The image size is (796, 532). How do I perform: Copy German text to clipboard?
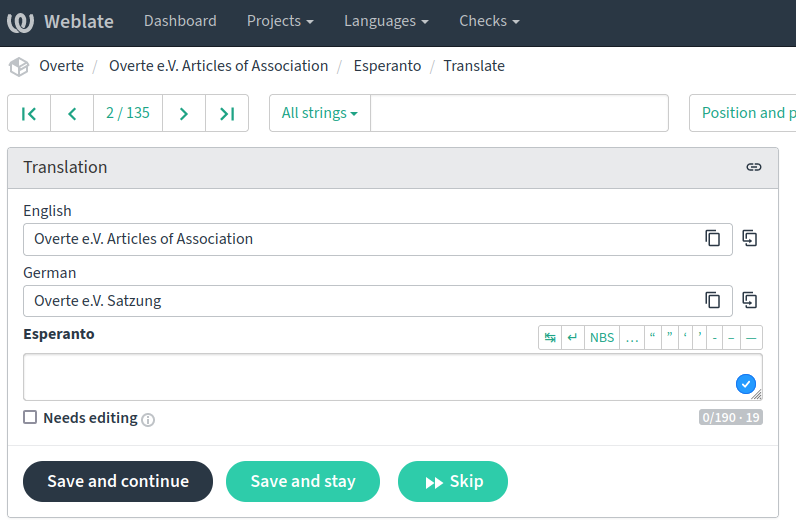tap(712, 300)
